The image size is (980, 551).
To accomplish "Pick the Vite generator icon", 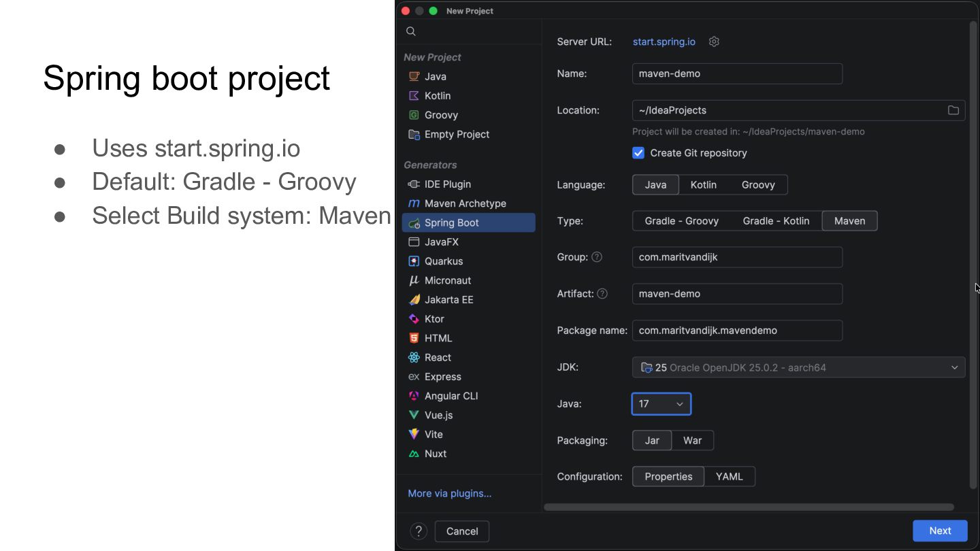I will (x=414, y=434).
